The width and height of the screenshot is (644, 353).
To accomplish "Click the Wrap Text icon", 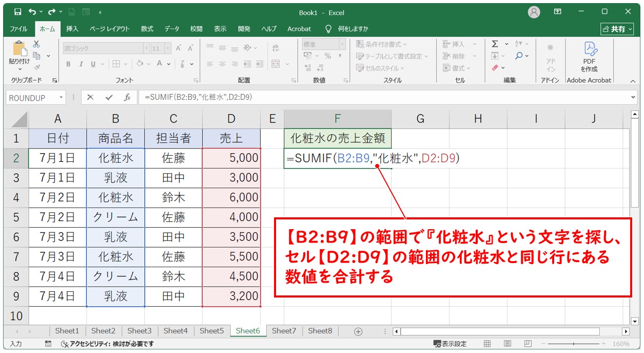I will (276, 48).
